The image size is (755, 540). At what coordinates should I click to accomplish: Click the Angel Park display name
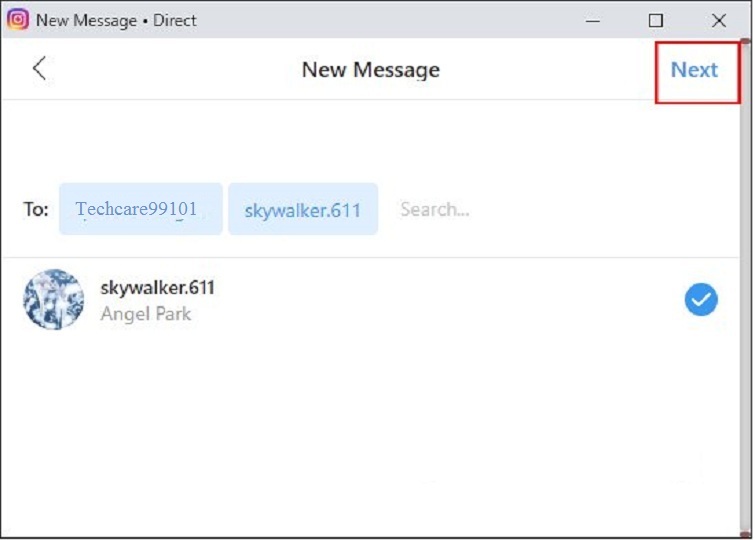click(x=146, y=314)
